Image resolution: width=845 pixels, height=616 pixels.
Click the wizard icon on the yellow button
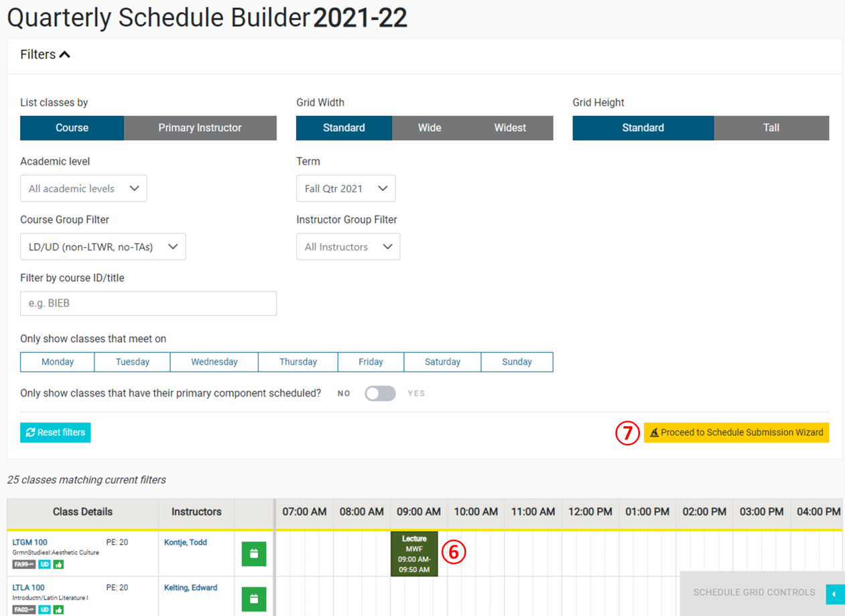point(653,433)
